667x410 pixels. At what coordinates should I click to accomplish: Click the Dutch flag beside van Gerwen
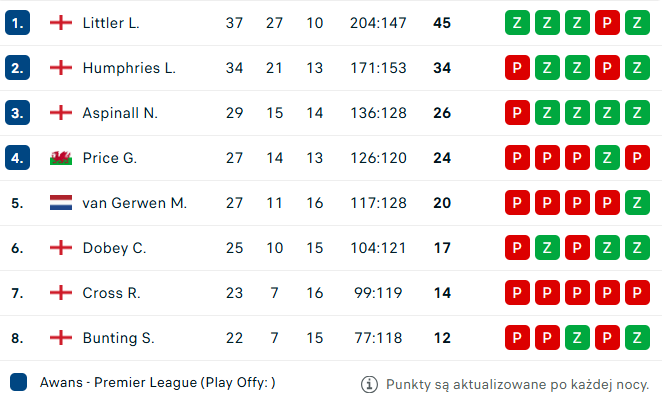[x=61, y=203]
